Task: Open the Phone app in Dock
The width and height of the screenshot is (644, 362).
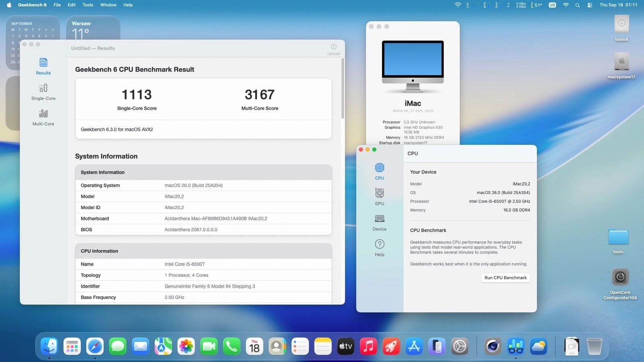Action: (x=232, y=346)
